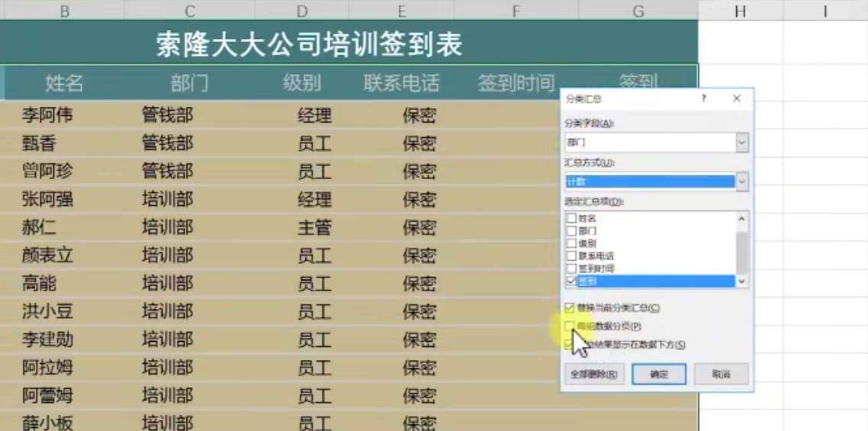
Task: Toggle 汇总结果显示在数据下方 checkbox
Action: pyautogui.click(x=570, y=345)
